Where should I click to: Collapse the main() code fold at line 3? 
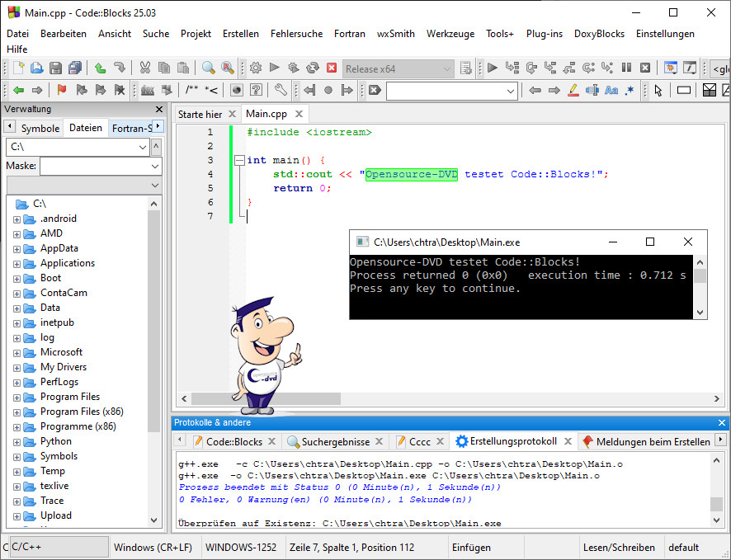pos(238,160)
